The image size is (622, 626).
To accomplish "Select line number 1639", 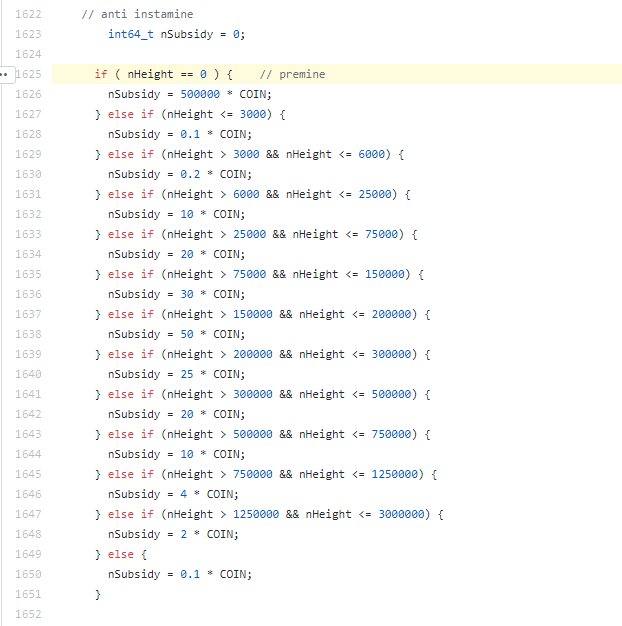I will pyautogui.click(x=28, y=354).
